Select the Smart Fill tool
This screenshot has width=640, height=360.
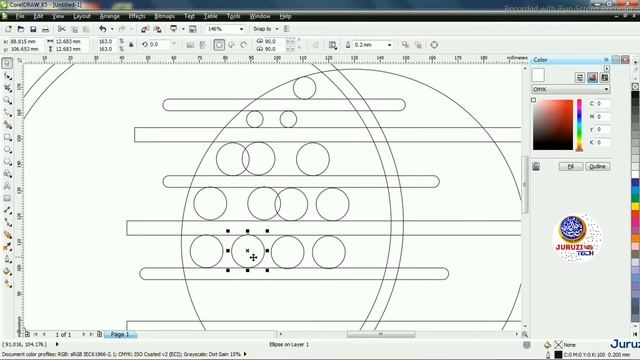click(7, 125)
